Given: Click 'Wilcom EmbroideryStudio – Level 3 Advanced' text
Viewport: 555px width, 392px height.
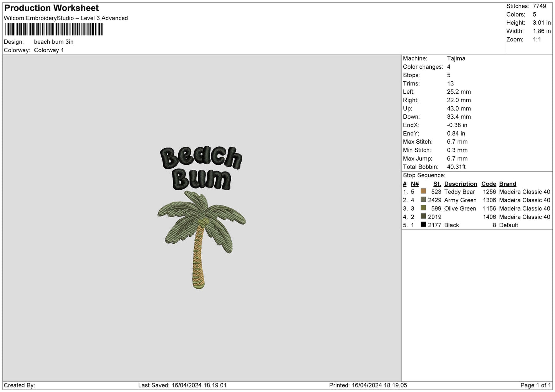Looking at the screenshot, I should pyautogui.click(x=66, y=18).
